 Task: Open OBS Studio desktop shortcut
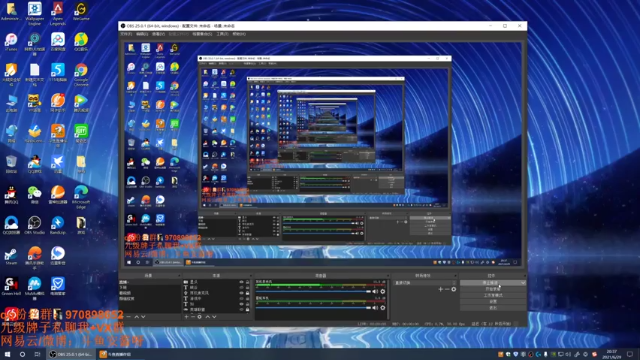(x=35, y=225)
